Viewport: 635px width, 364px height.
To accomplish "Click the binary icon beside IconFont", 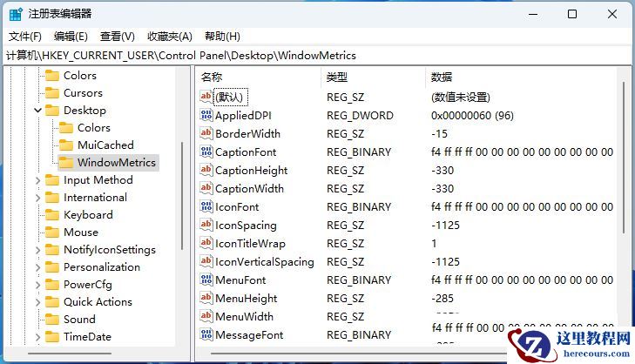I will 206,206.
